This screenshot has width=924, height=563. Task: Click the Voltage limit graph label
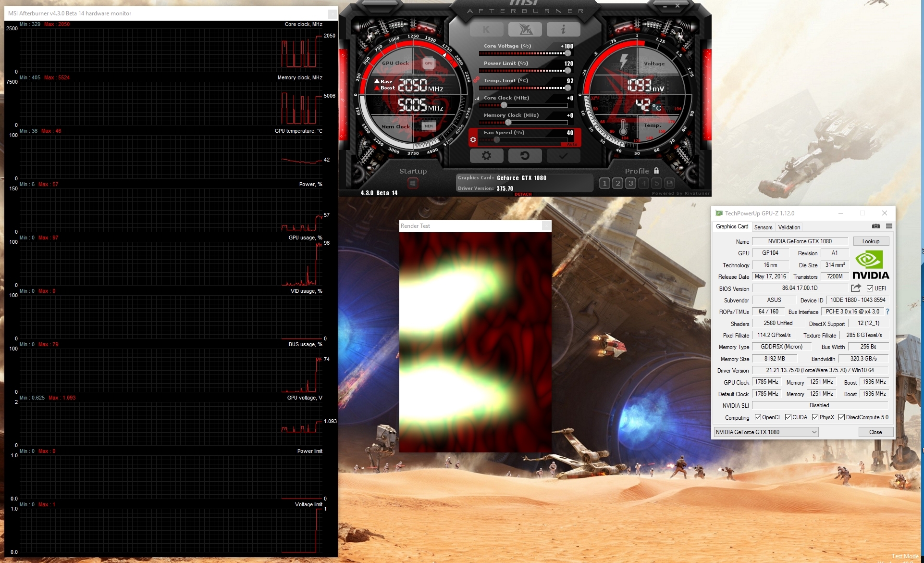coord(308,504)
